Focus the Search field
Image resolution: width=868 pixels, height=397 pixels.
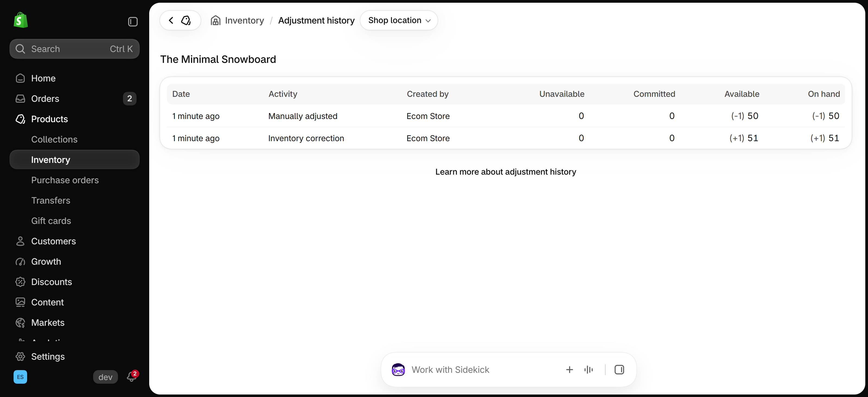coord(75,49)
